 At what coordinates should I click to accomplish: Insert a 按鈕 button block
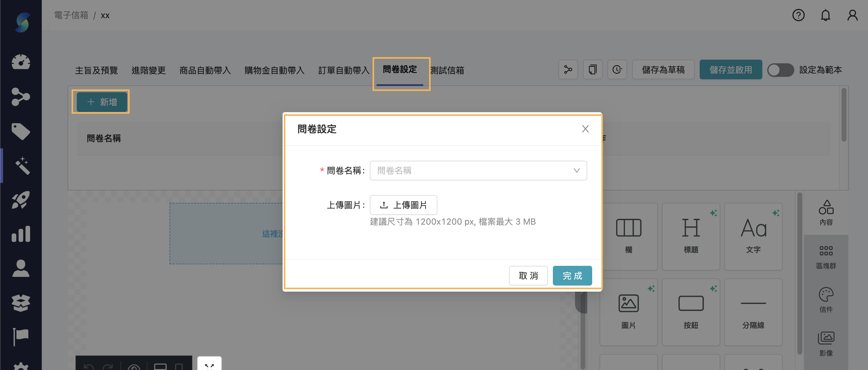point(690,310)
